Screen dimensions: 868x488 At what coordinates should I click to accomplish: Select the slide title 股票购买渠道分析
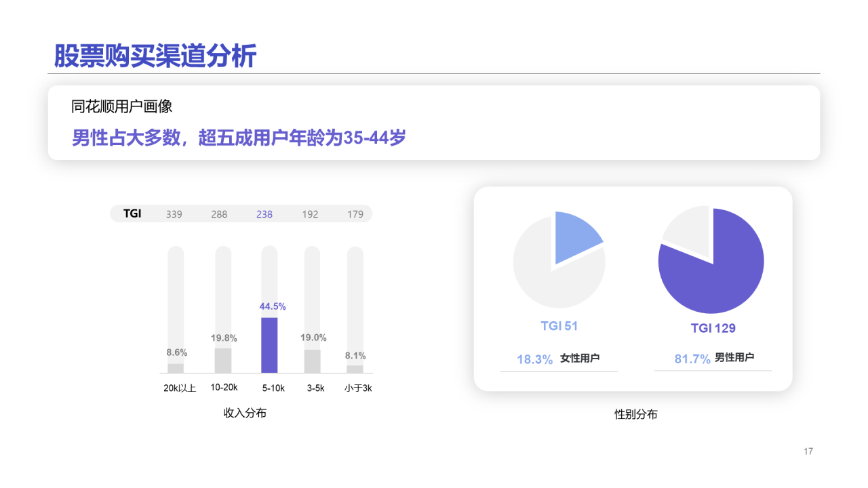[155, 56]
